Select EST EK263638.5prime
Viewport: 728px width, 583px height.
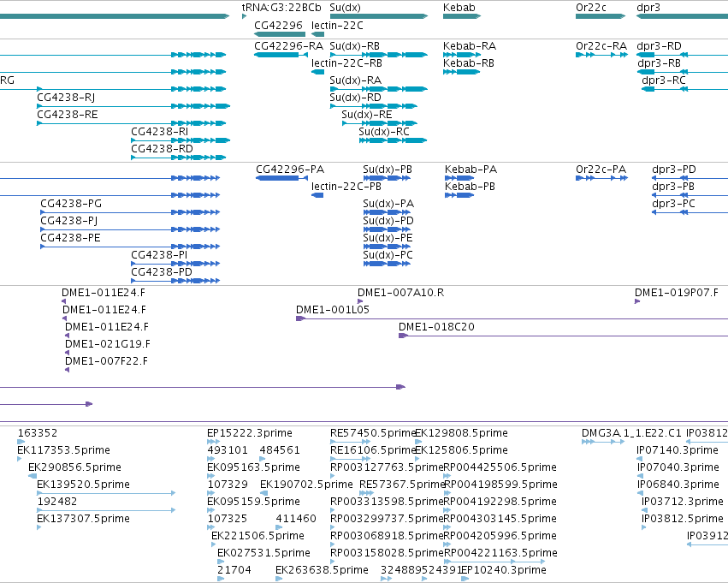pos(279,579)
